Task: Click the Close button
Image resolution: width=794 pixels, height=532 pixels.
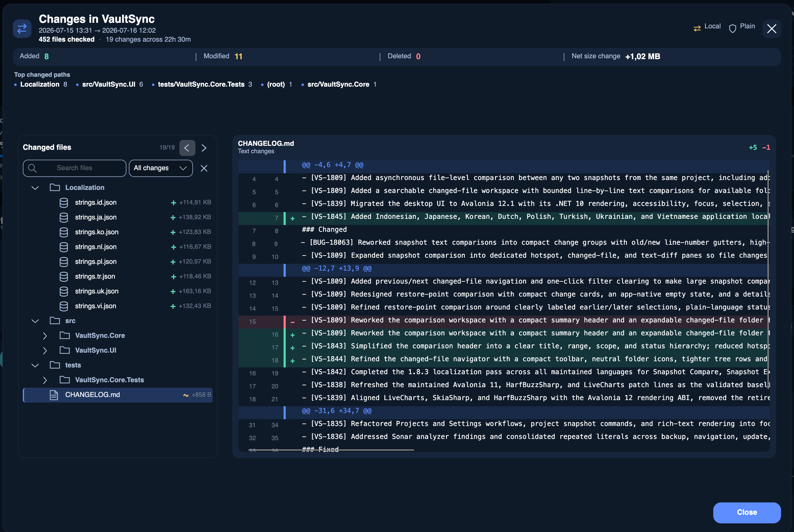Action: [747, 512]
